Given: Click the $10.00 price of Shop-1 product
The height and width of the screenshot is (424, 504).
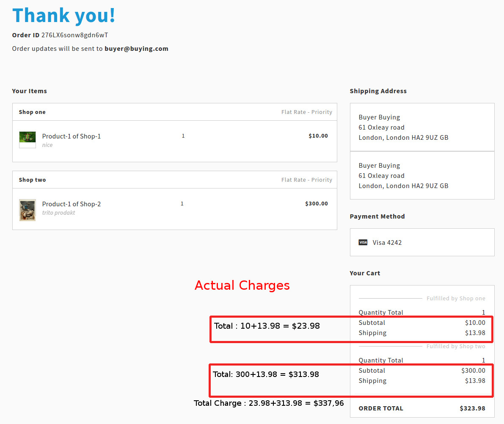Looking at the screenshot, I should [318, 136].
